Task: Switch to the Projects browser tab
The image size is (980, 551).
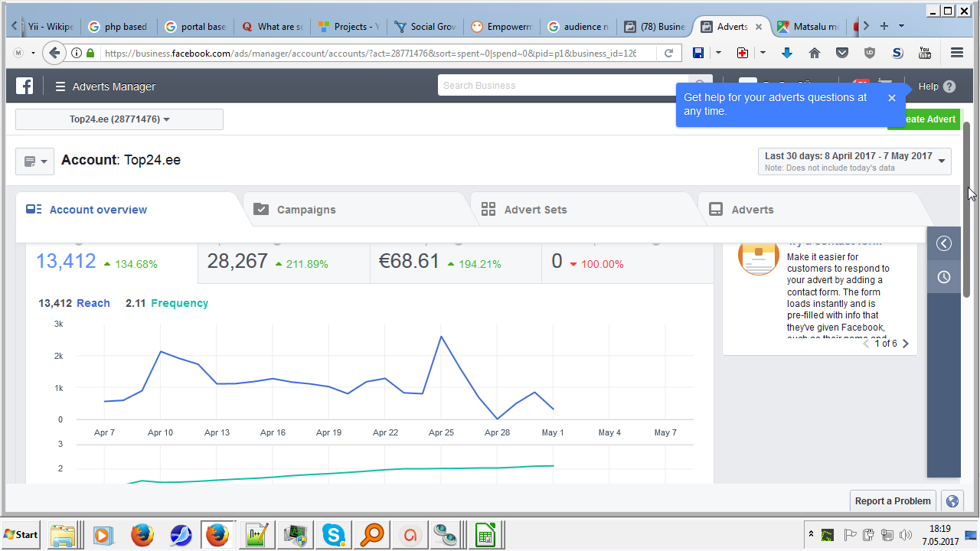Action: click(x=348, y=26)
